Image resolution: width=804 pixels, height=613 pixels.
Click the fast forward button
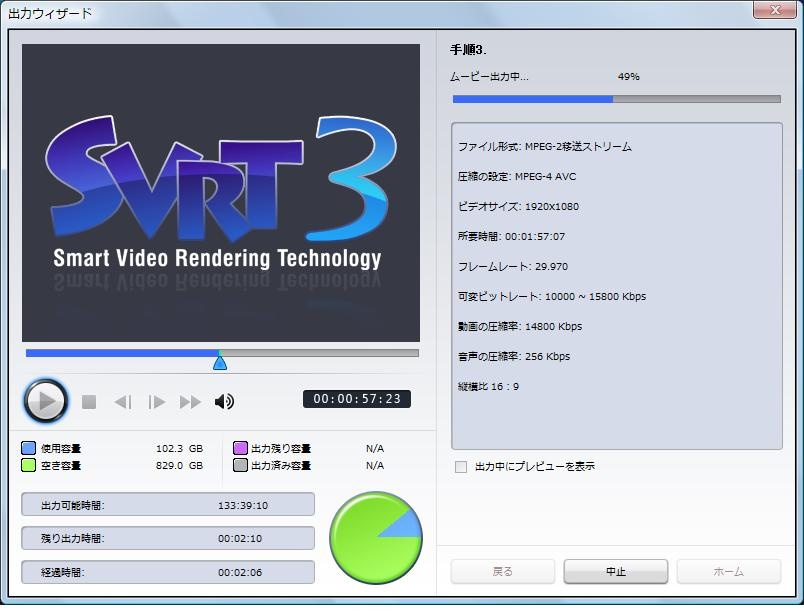point(190,402)
